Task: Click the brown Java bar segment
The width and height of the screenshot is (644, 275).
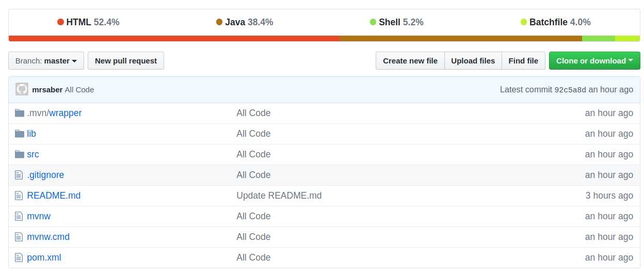Action: tap(461, 38)
